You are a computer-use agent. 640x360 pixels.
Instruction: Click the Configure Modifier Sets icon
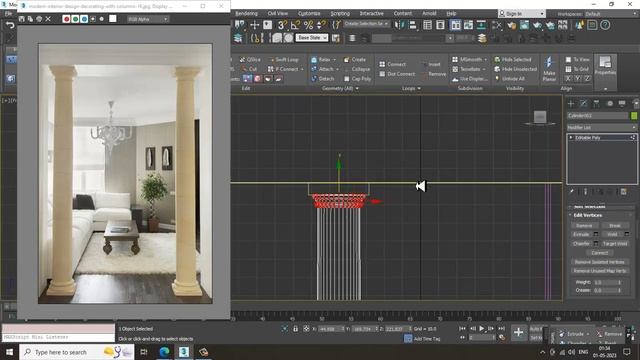pyautogui.click(x=623, y=192)
